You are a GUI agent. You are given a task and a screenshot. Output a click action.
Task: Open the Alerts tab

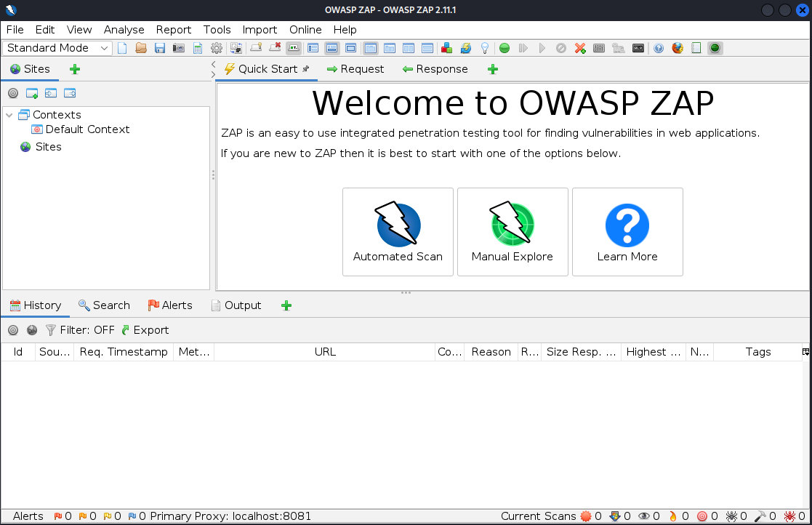click(170, 305)
